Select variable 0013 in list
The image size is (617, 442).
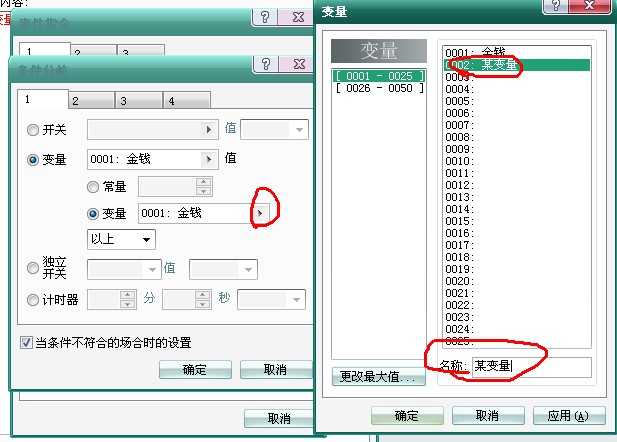click(517, 197)
